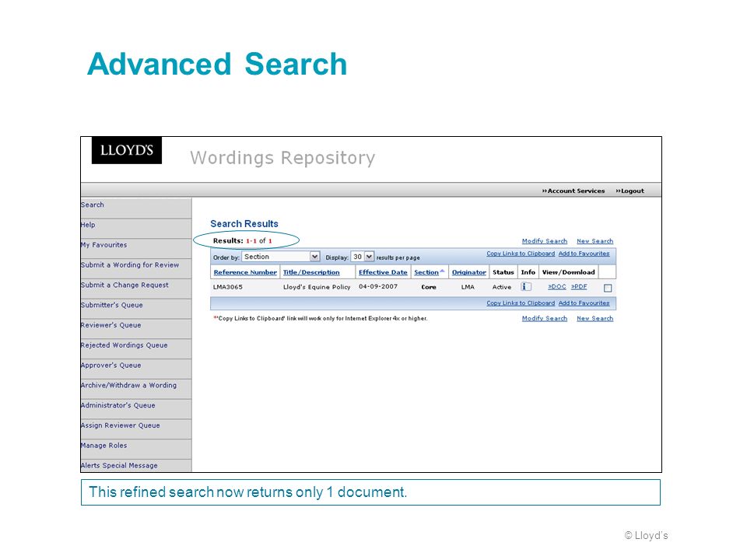Click the LMA originator cell
Viewport: 747px width, 560px height.
coord(468,287)
